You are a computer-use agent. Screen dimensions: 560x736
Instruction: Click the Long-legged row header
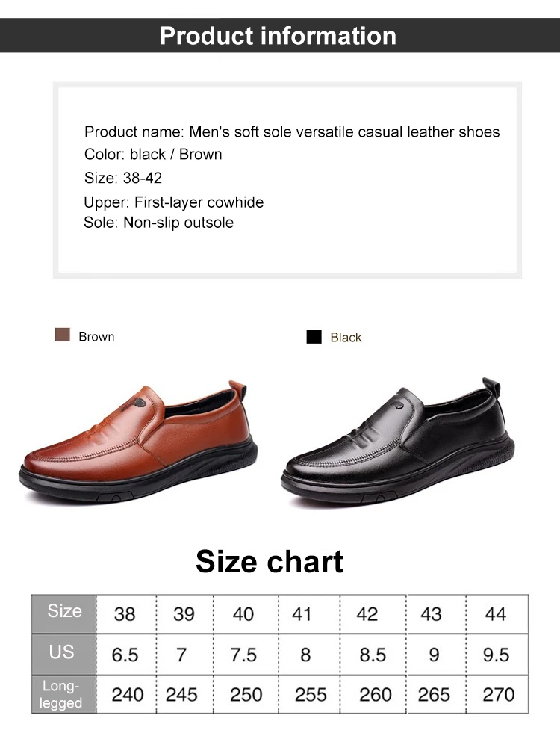point(61,694)
